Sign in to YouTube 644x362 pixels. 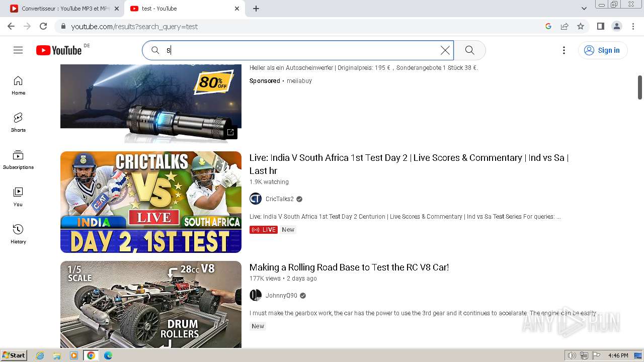[603, 50]
